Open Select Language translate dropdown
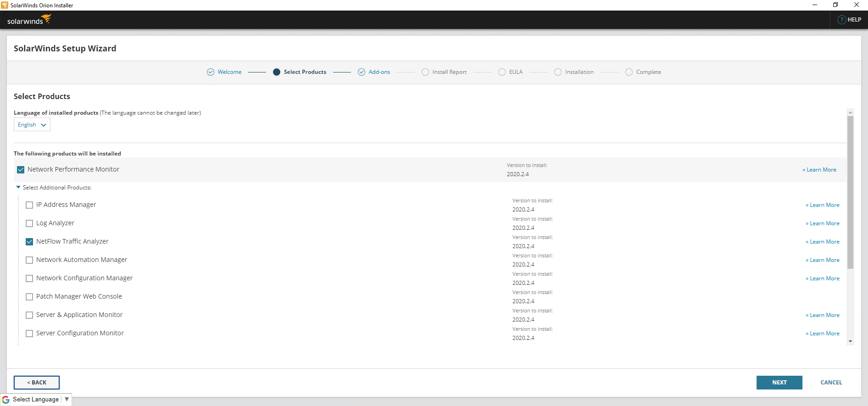868x406 pixels. coord(36,400)
